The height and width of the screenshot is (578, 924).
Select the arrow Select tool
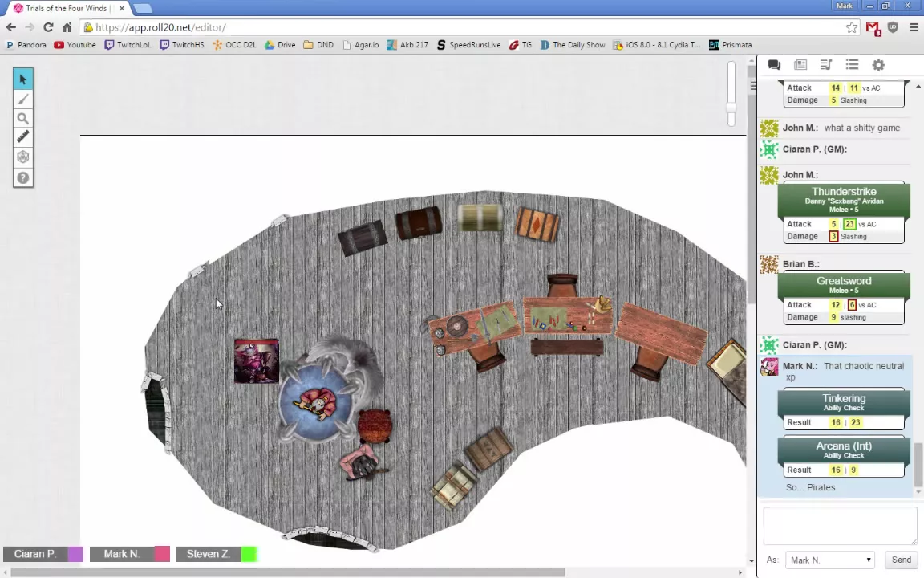(x=23, y=79)
